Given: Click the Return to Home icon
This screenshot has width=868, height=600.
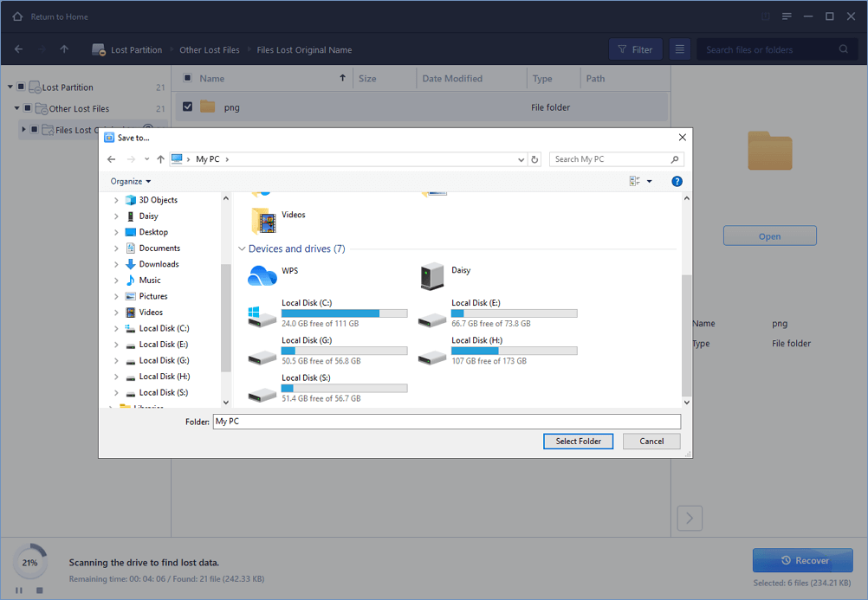Looking at the screenshot, I should (x=18, y=16).
